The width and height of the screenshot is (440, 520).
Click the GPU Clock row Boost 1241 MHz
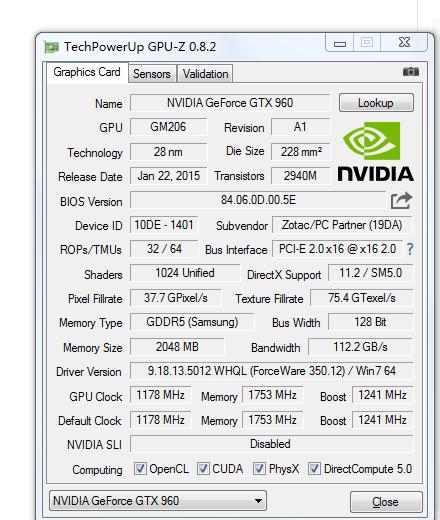[382, 395]
